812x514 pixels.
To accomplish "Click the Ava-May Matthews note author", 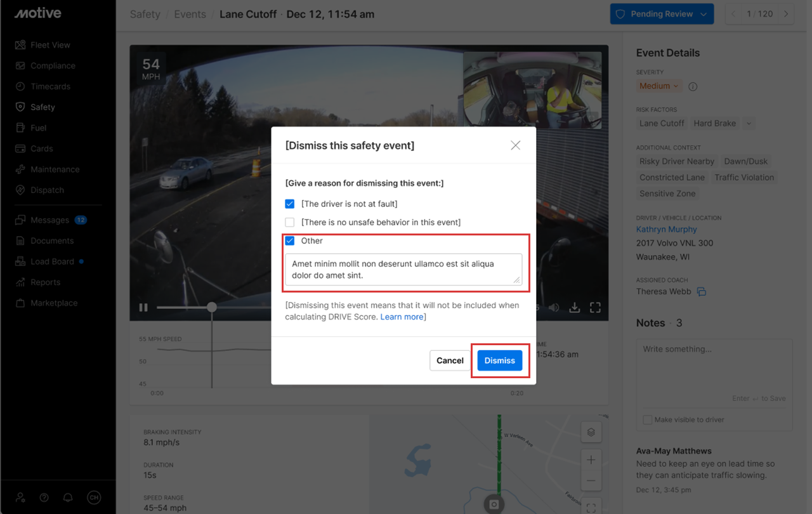I will 674,451.
